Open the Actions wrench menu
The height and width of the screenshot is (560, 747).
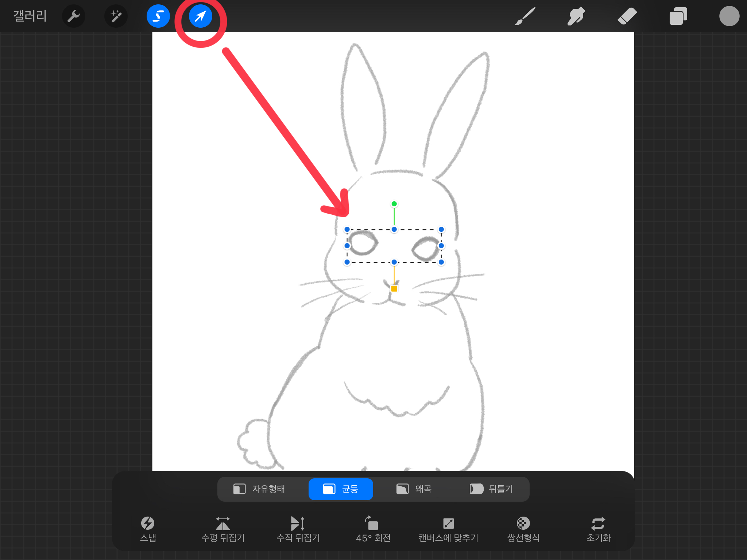point(74,16)
